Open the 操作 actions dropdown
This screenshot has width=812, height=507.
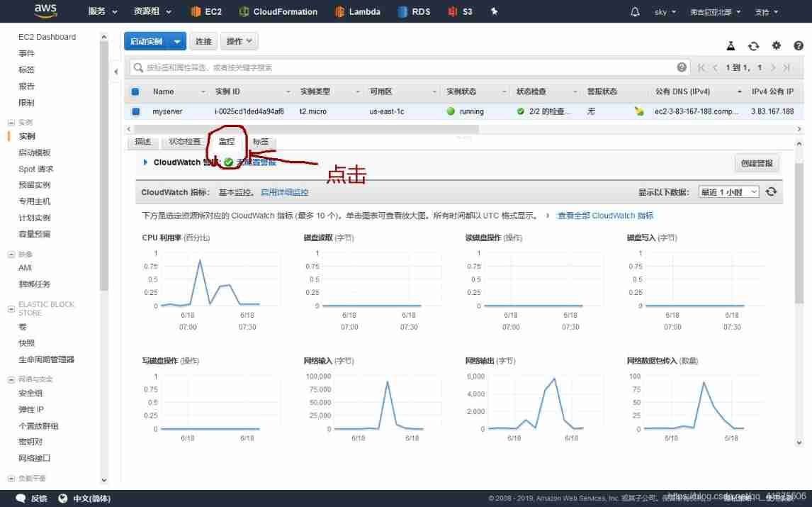239,41
